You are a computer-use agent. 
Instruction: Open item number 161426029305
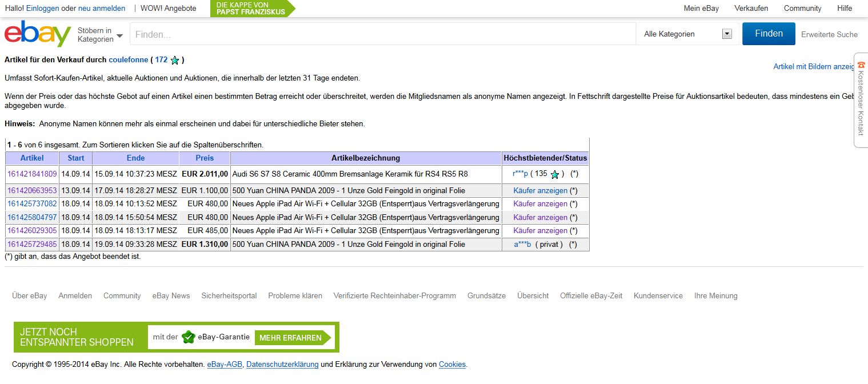point(32,230)
